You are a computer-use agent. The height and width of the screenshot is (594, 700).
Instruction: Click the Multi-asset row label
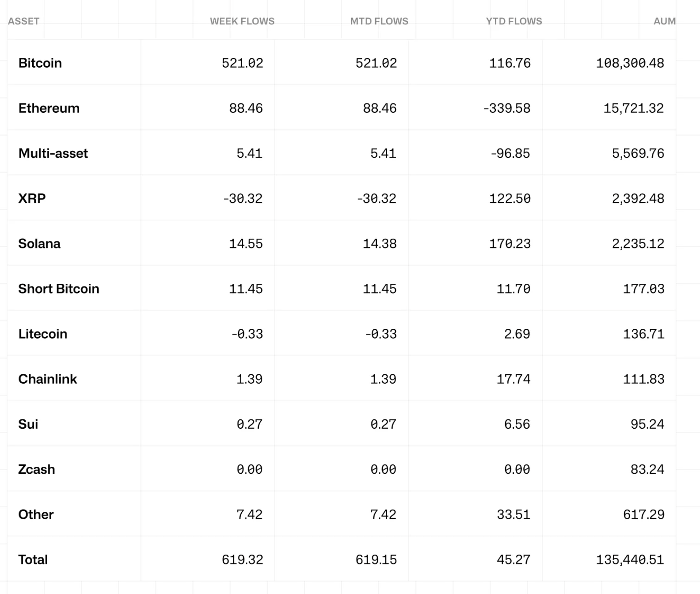click(x=53, y=153)
